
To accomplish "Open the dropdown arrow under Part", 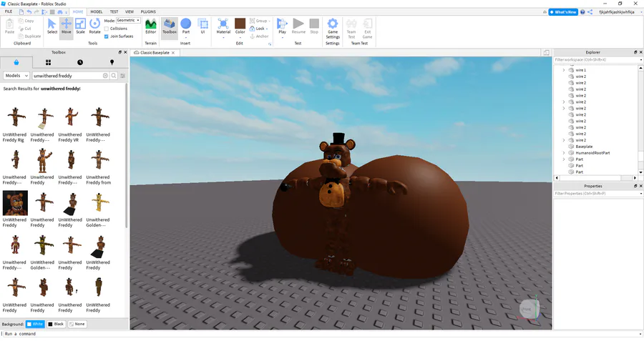I will [x=185, y=38].
